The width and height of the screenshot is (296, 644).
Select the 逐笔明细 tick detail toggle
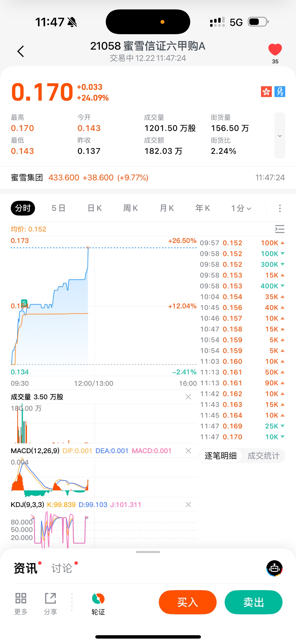coord(221,456)
